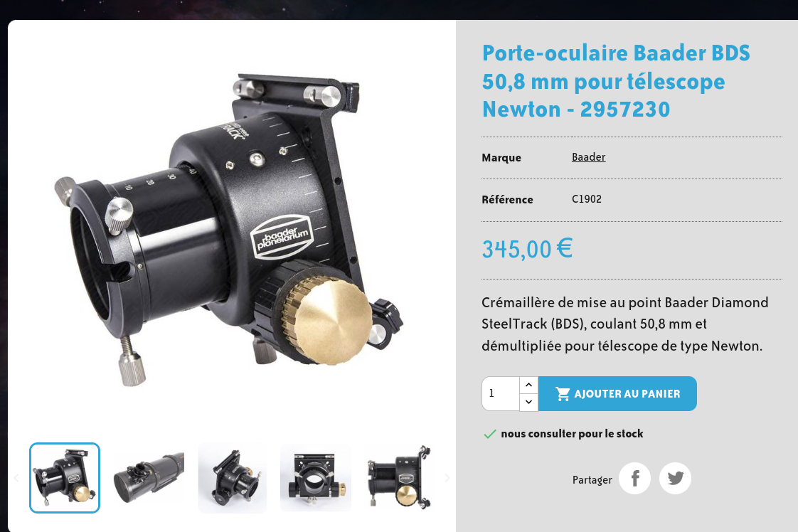Click the quantity input field

[501, 393]
